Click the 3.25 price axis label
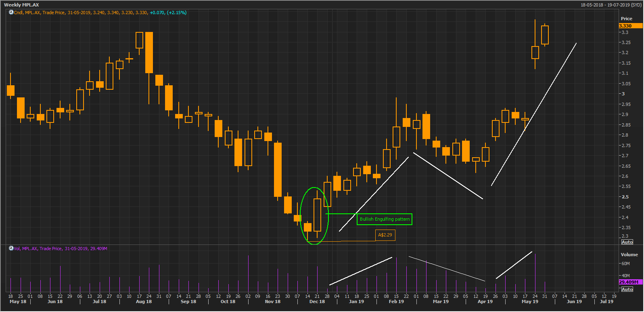This screenshot has width=644, height=312. (x=626, y=42)
